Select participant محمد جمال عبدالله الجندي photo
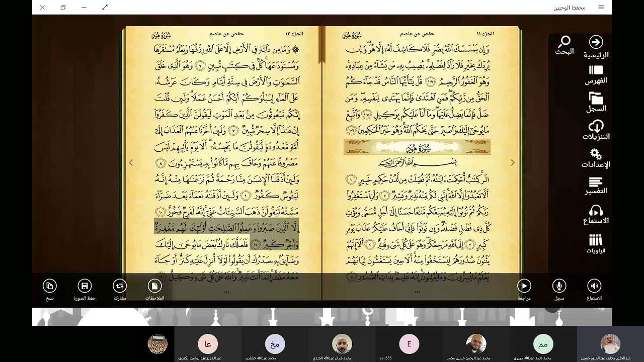 click(x=342, y=344)
